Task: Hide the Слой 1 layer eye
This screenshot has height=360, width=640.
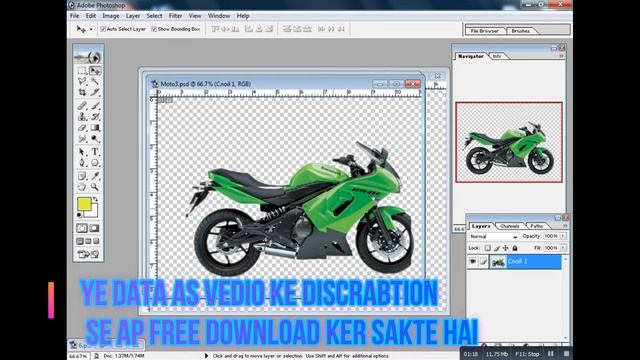Action: pos(473,262)
